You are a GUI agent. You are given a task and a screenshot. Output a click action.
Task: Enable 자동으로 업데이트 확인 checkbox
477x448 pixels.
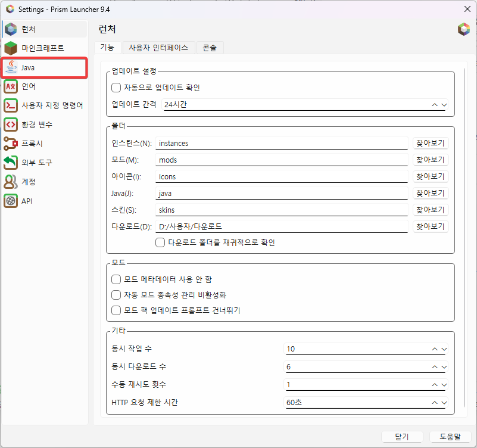(x=116, y=88)
